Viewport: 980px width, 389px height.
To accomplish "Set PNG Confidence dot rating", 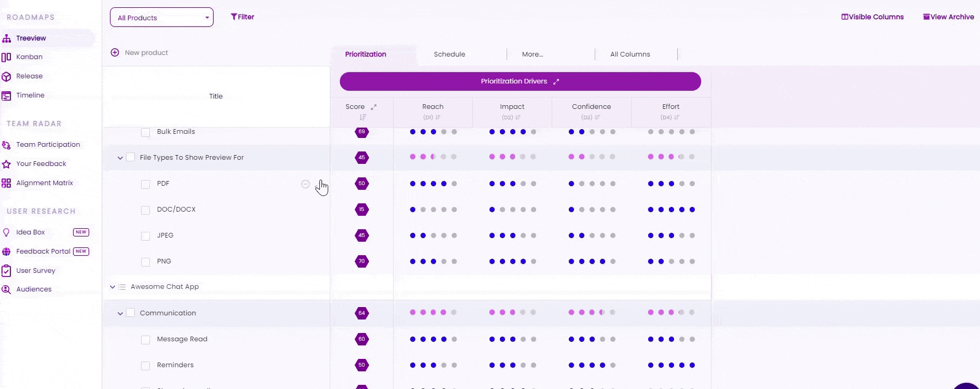I will point(592,261).
